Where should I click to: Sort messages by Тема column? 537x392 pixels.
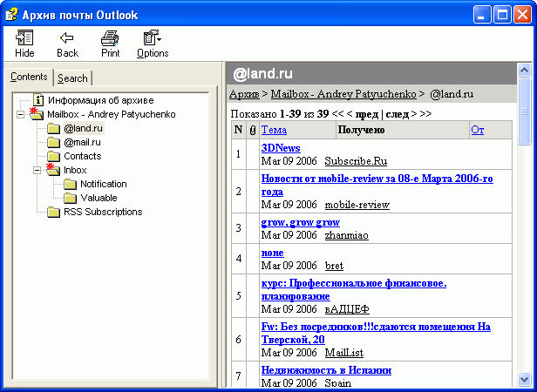[274, 130]
